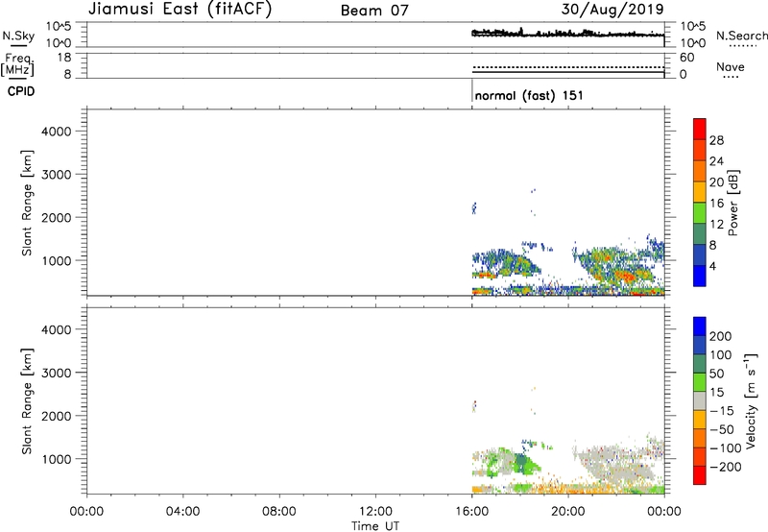This screenshot has height=532, width=768.
Task: Click the 'N.Search' legend label
Action: tap(742, 36)
